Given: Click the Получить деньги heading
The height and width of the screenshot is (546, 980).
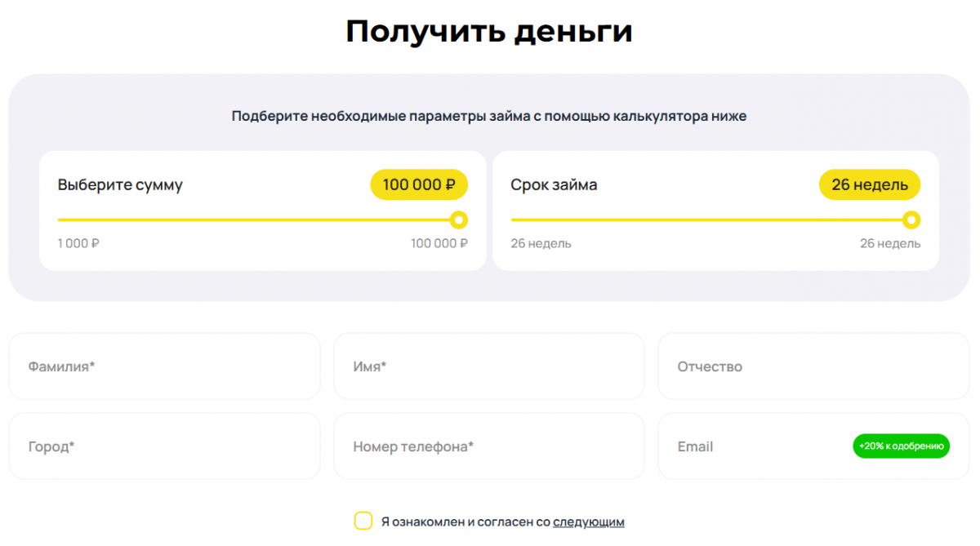Looking at the screenshot, I should point(489,31).
